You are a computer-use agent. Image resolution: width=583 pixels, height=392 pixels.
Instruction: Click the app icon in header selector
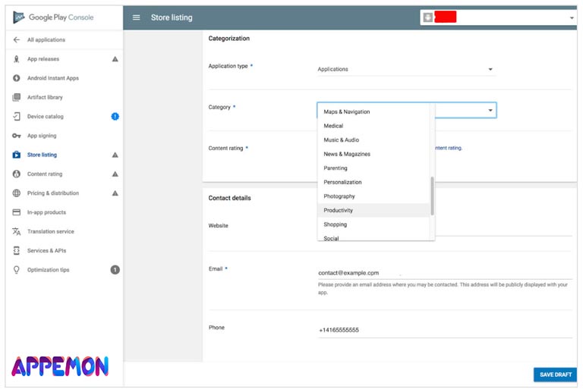click(428, 17)
